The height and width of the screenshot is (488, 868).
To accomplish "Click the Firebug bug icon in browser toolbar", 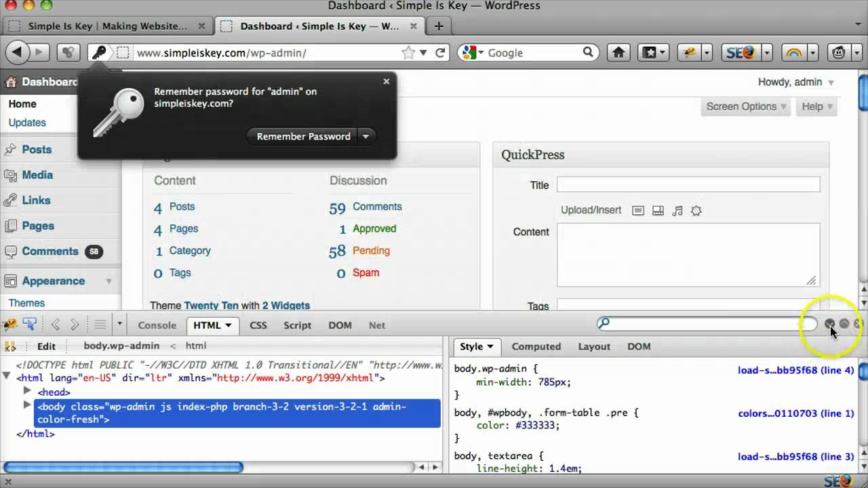I will click(690, 52).
